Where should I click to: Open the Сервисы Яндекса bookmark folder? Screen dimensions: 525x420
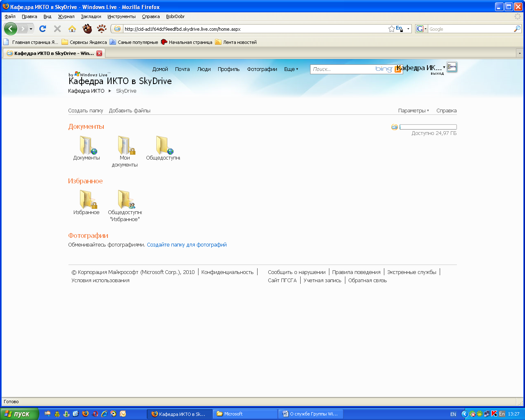click(84, 42)
